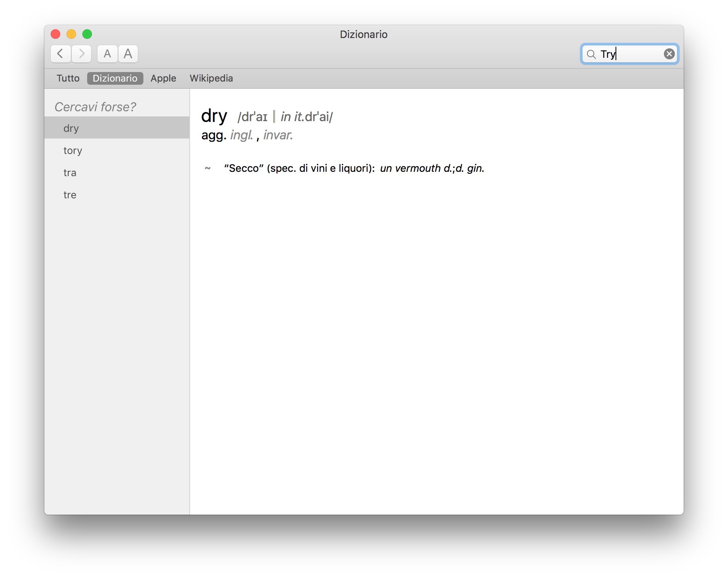The image size is (728, 578).
Task: Focus the search field containing 'Try'
Action: point(630,54)
